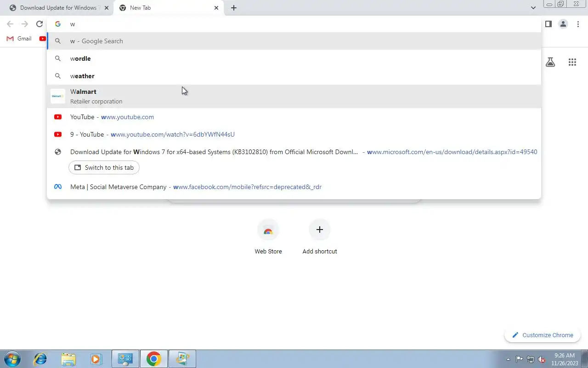Open '9 - YouTube' watch suggestion
This screenshot has width=588, height=368.
pyautogui.click(x=294, y=134)
